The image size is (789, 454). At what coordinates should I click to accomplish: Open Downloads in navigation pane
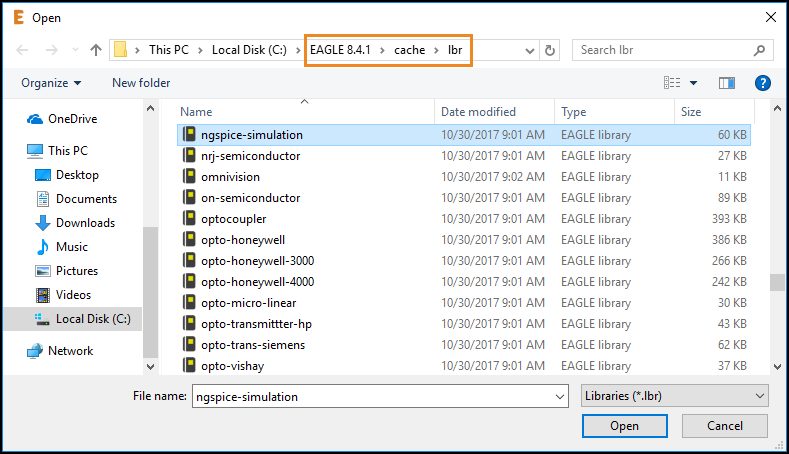tap(75, 222)
